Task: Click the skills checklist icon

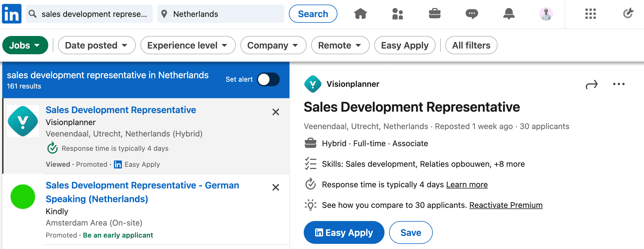Action: click(x=311, y=164)
